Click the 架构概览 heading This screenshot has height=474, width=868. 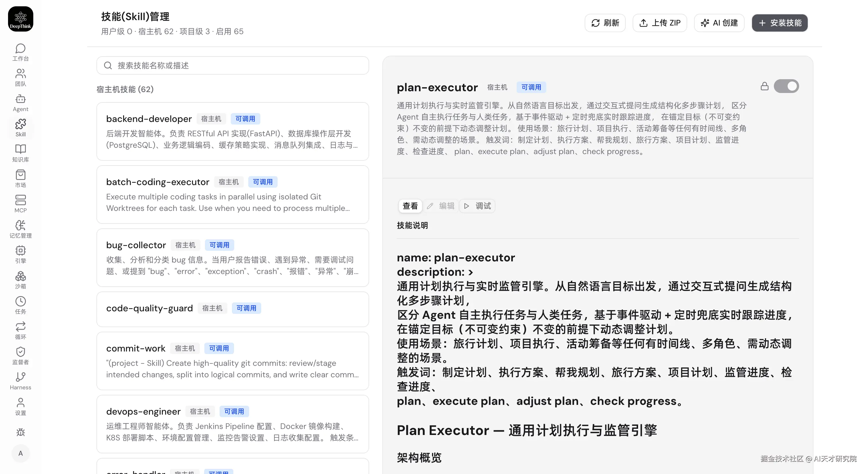coord(419,457)
